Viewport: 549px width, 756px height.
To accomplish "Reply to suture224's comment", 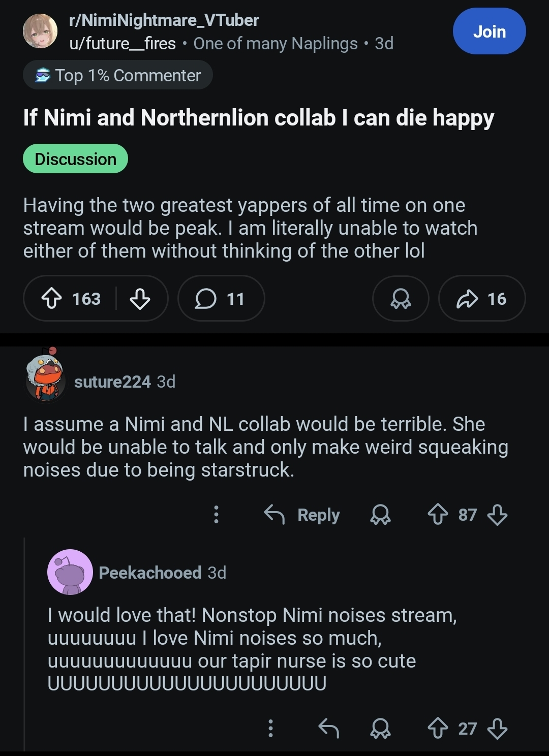I will coord(302,515).
